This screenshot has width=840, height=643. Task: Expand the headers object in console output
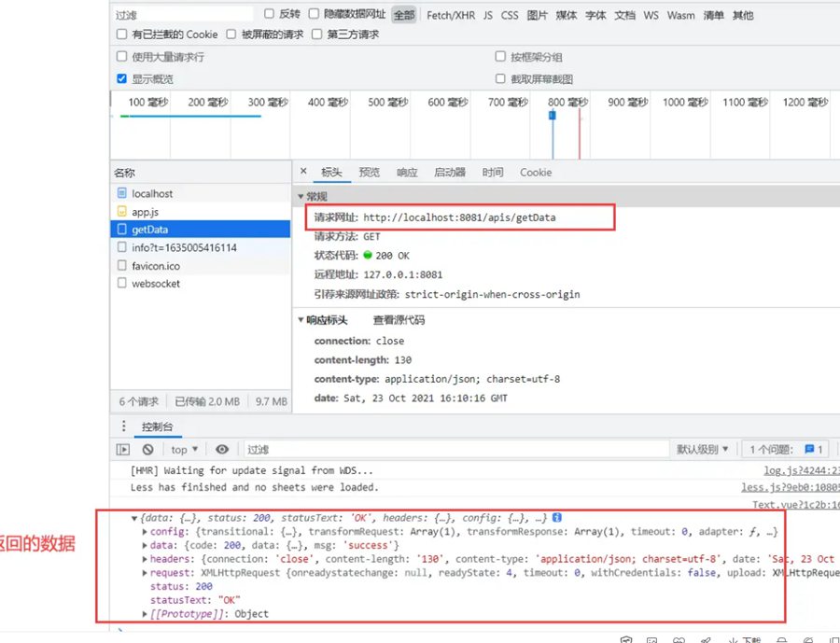144,559
